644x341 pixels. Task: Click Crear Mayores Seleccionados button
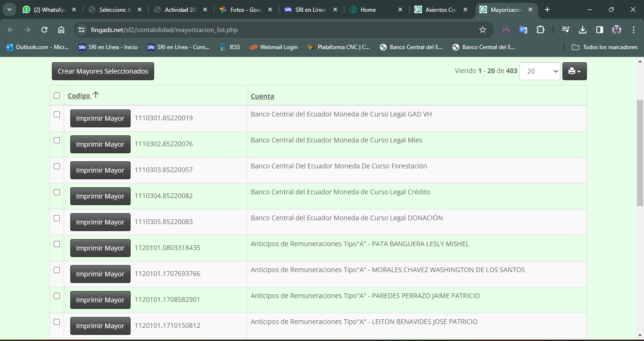(x=103, y=71)
